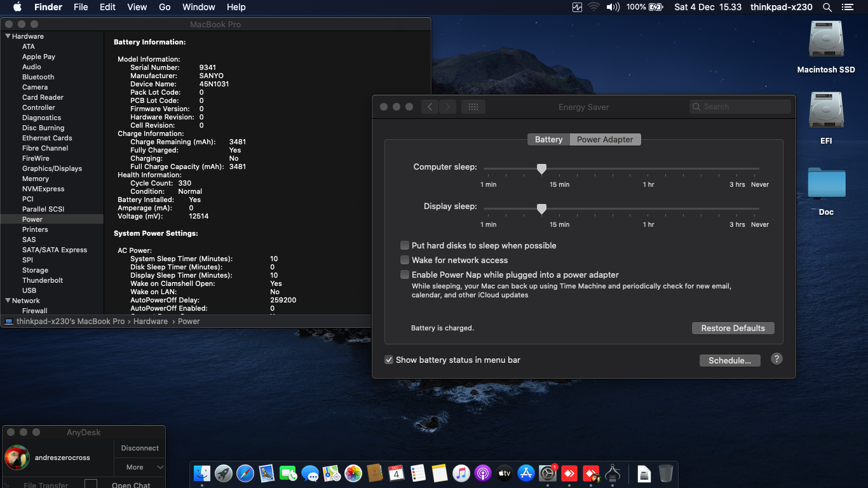Switch to the Power Adapter tab
The width and height of the screenshot is (868, 488).
point(605,139)
